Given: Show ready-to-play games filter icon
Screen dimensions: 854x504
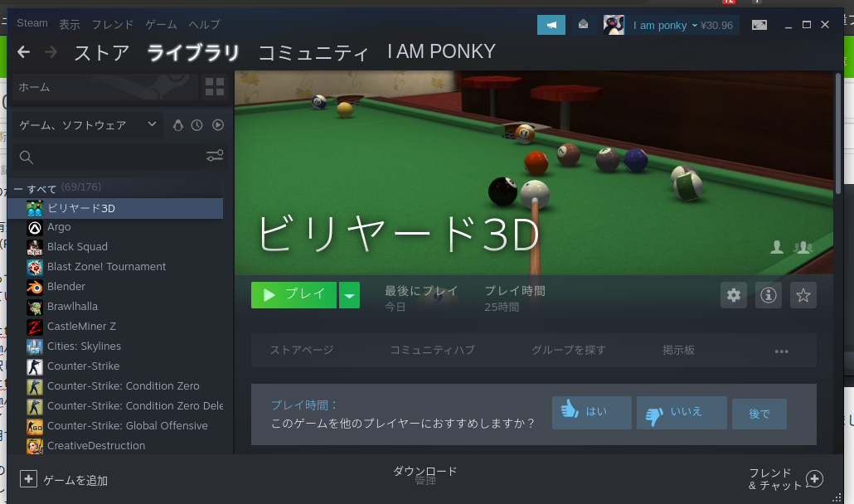Looking at the screenshot, I should pos(218,125).
